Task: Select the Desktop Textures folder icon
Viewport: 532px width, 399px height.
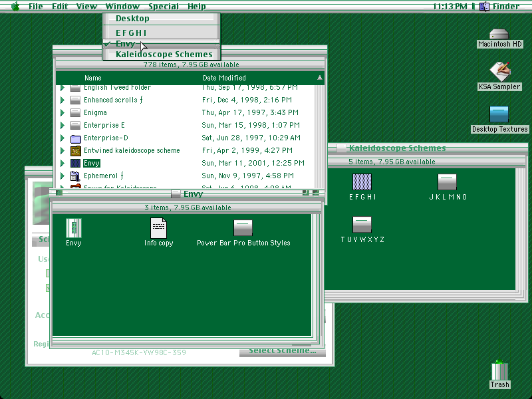Action: coord(499,114)
